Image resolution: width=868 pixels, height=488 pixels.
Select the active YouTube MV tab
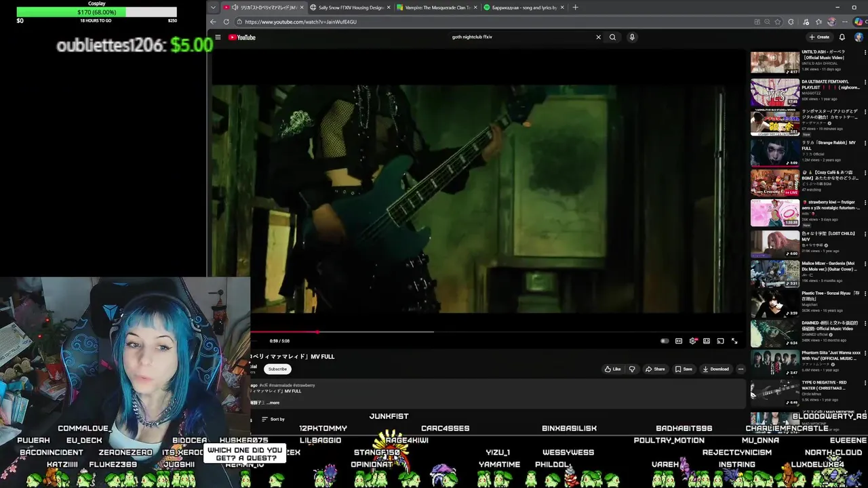coord(263,7)
